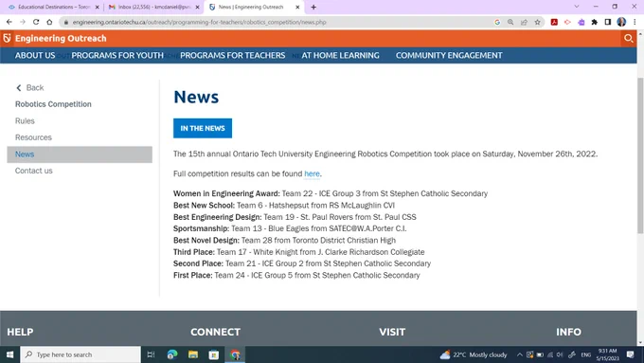Open the Contact us sidebar link
The image size is (644, 363).
tap(34, 171)
